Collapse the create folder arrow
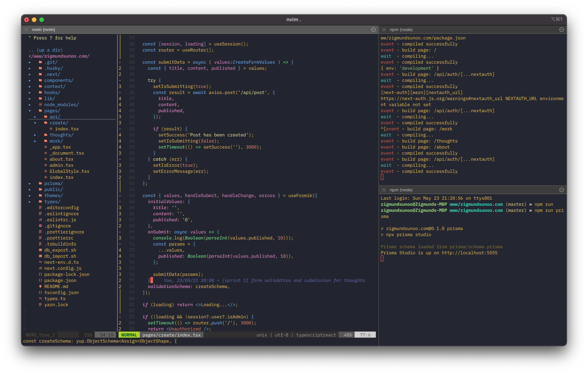Screen dimensions: 588x374 pos(35,123)
